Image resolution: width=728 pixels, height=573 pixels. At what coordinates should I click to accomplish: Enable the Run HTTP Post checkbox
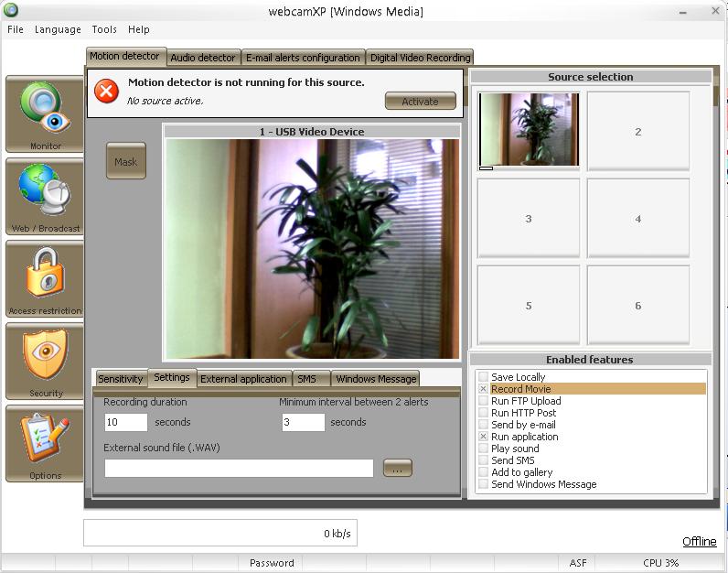(483, 413)
